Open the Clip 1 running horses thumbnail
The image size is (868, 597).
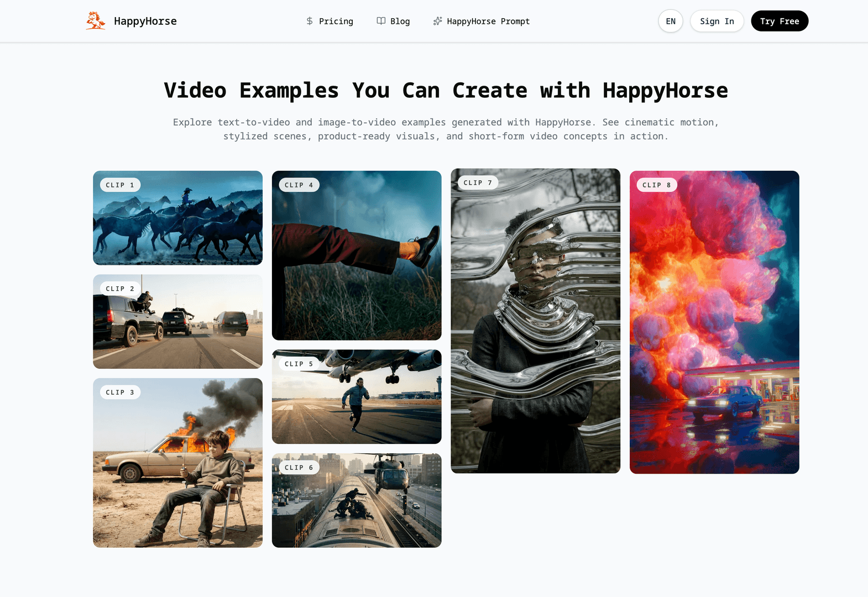click(178, 218)
